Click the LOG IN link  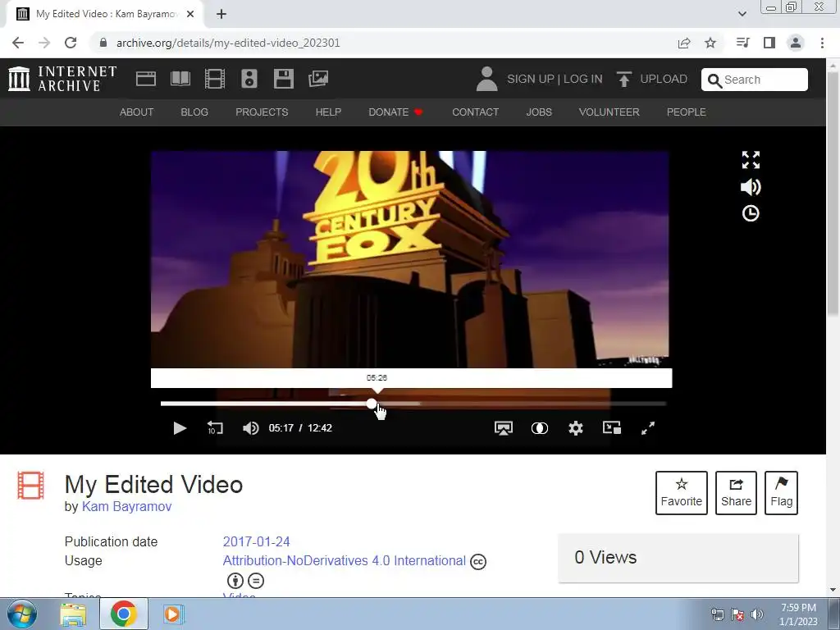583,79
